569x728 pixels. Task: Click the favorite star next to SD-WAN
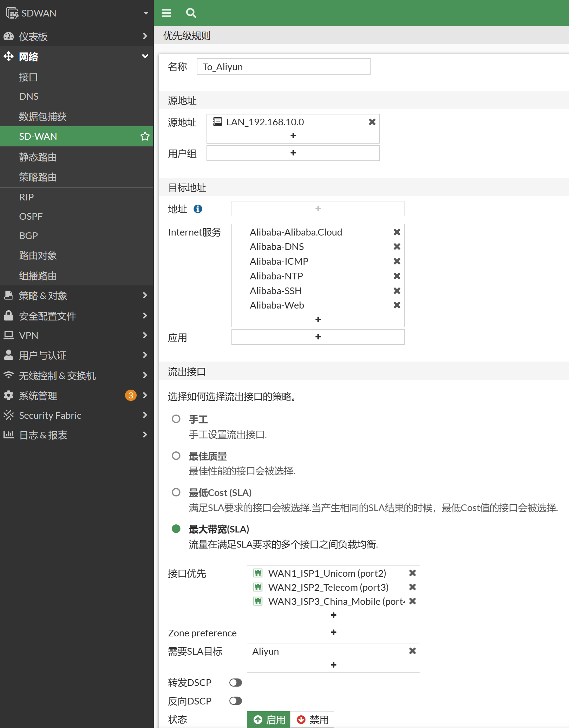[145, 136]
